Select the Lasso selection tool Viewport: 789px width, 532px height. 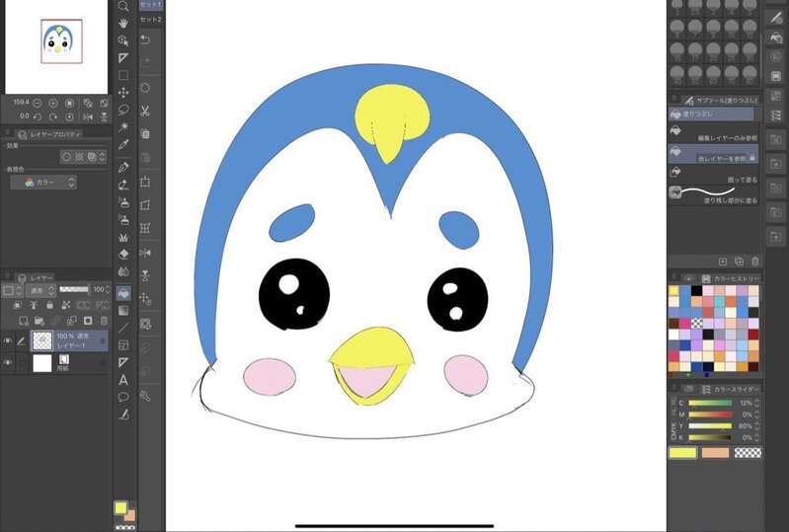click(123, 110)
